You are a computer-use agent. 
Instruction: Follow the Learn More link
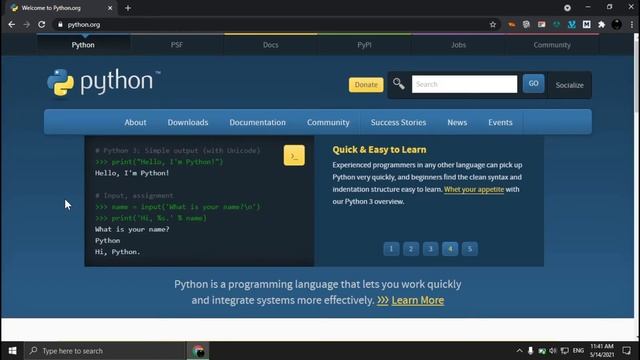418,300
